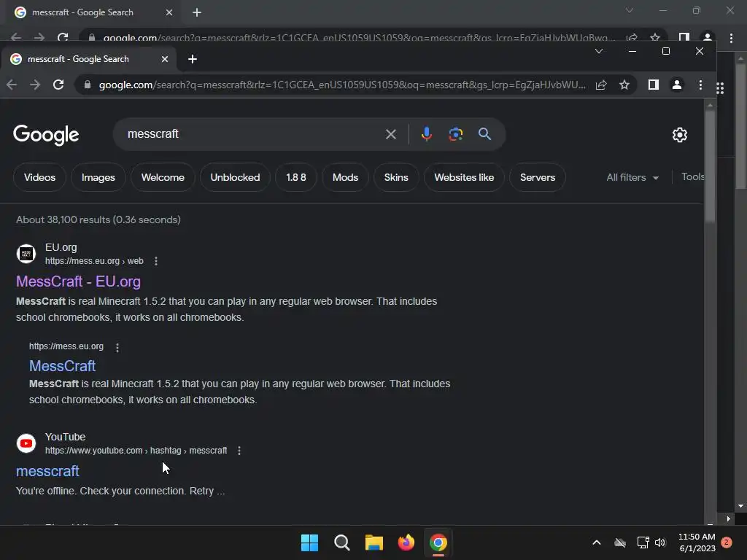Click Chrome icon in taskbar
Viewport: 747px width, 560px height.
point(438,542)
